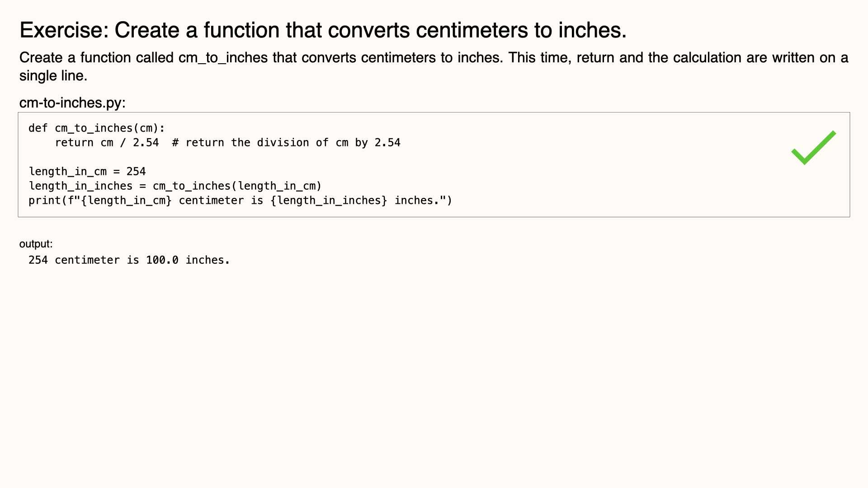Click the cm-to-inches.py file label
Viewport: 868px width, 488px height.
(x=72, y=103)
